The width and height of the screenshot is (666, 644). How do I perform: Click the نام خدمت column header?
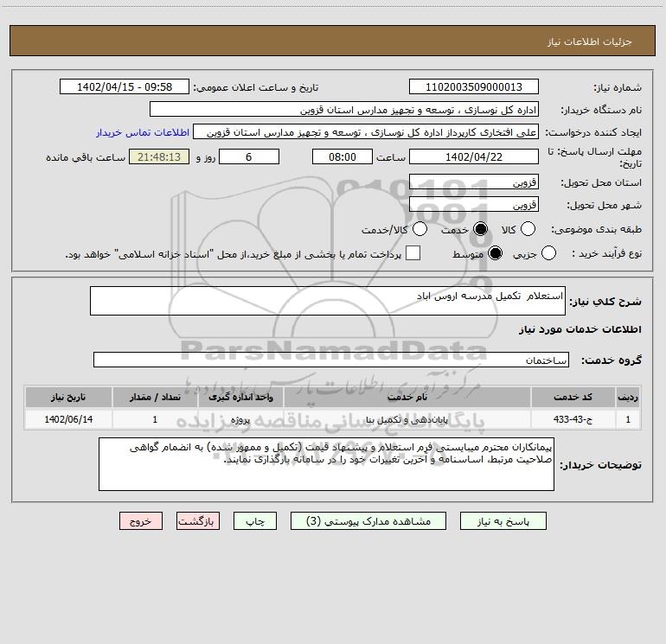point(407,398)
